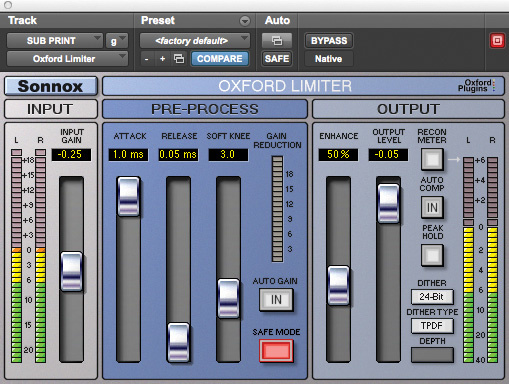Screen dimensions: 509x384
Task: Toggle the PEAK HOLD button
Action: pyautogui.click(x=432, y=255)
